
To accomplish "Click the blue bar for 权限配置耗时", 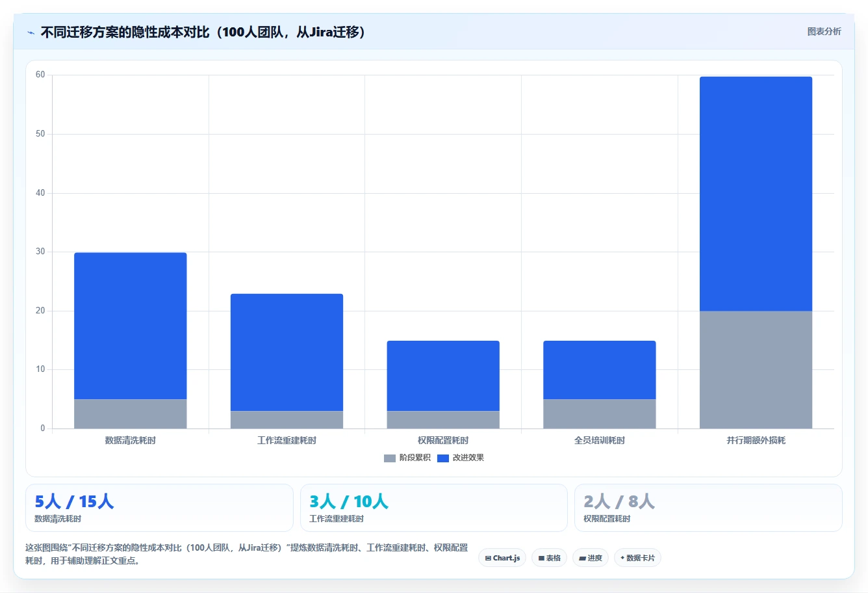I will click(443, 376).
